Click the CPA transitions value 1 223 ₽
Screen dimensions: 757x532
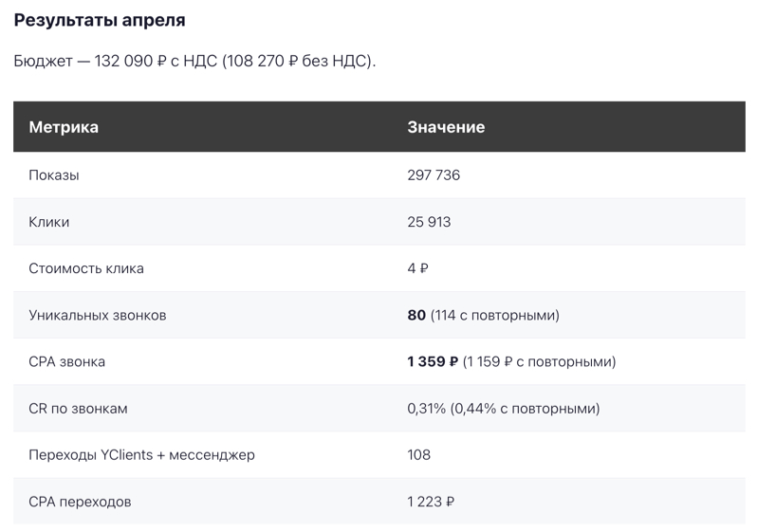click(x=431, y=502)
